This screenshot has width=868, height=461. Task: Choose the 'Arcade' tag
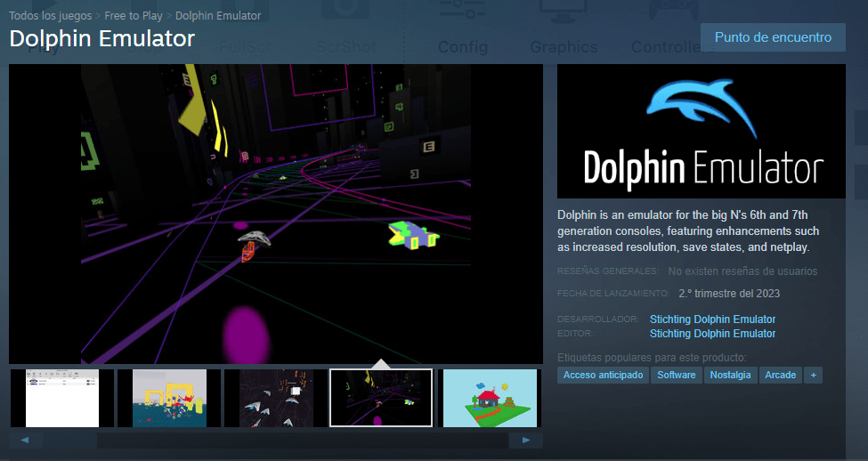click(780, 375)
